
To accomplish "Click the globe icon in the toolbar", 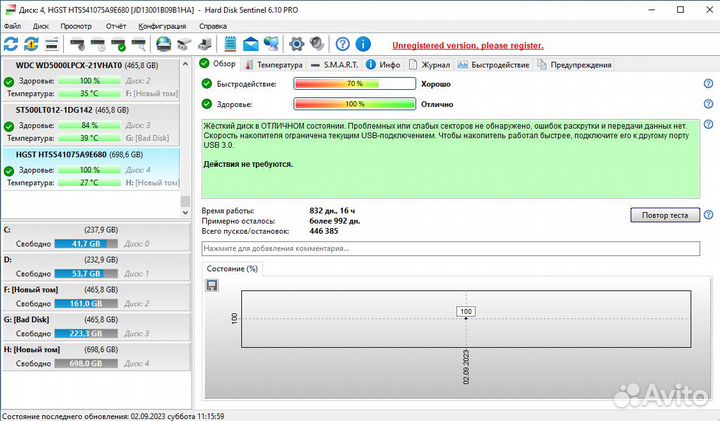I will (162, 44).
